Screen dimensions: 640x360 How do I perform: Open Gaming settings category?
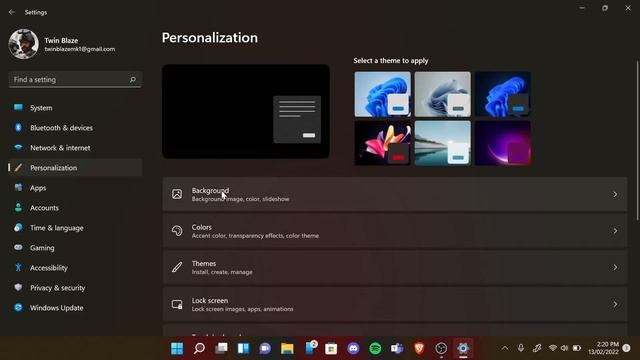click(75, 248)
